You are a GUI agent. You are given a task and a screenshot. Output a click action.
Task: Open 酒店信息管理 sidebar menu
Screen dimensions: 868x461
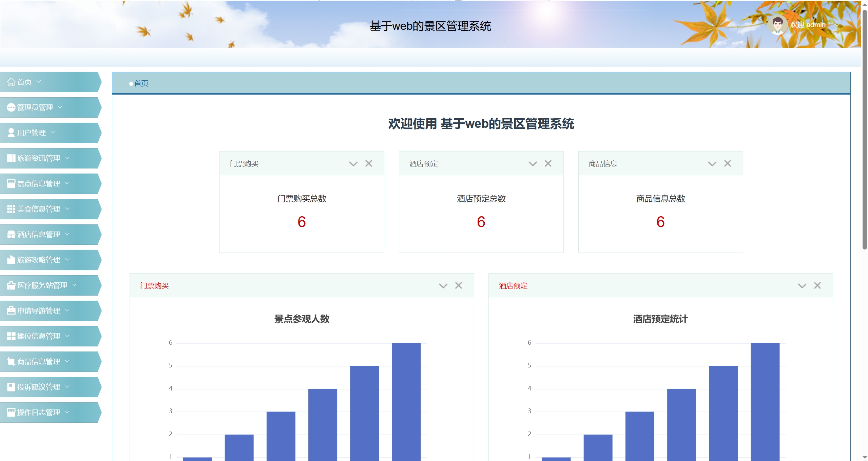point(50,235)
